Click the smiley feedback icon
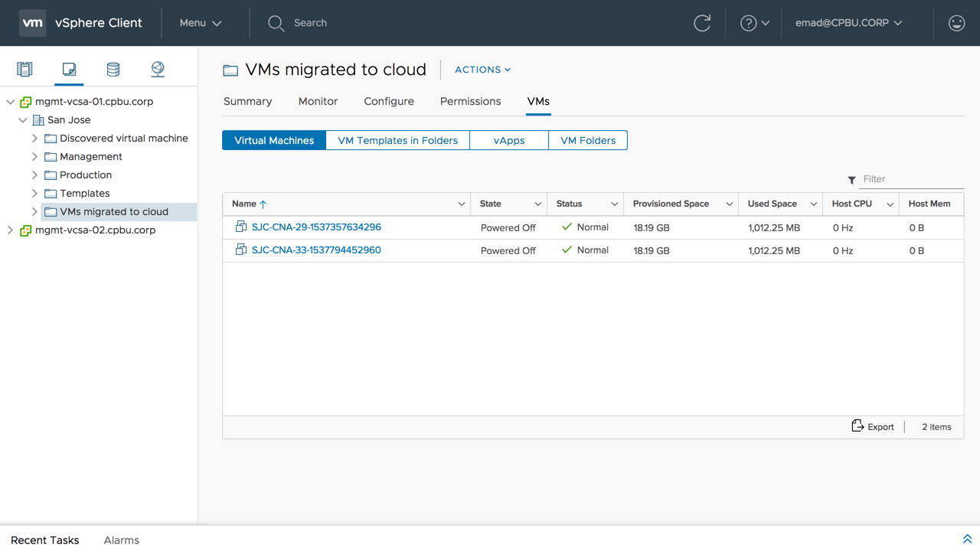 956,23
